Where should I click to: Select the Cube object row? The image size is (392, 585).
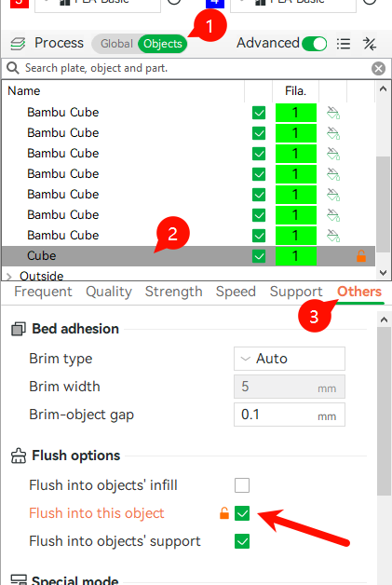pos(188,256)
